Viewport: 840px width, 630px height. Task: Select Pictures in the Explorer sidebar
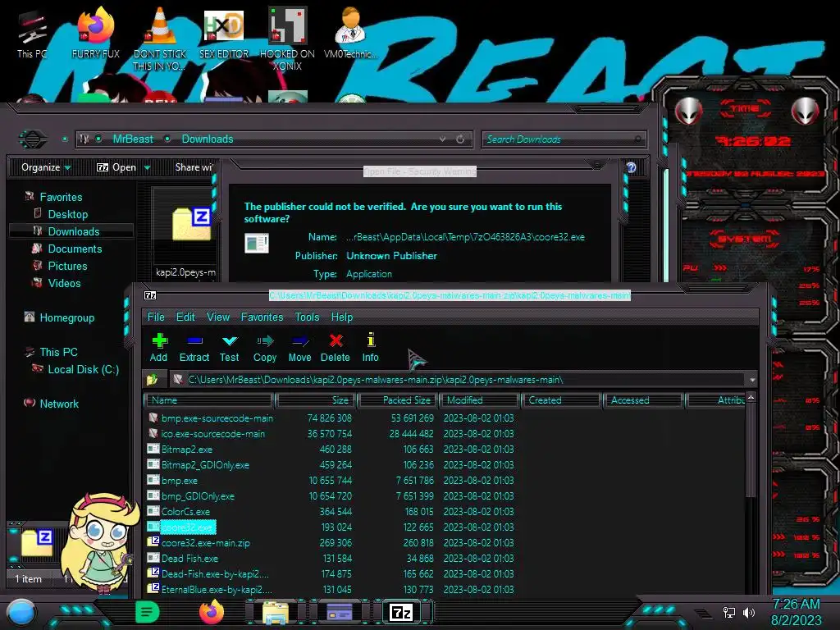coord(67,266)
